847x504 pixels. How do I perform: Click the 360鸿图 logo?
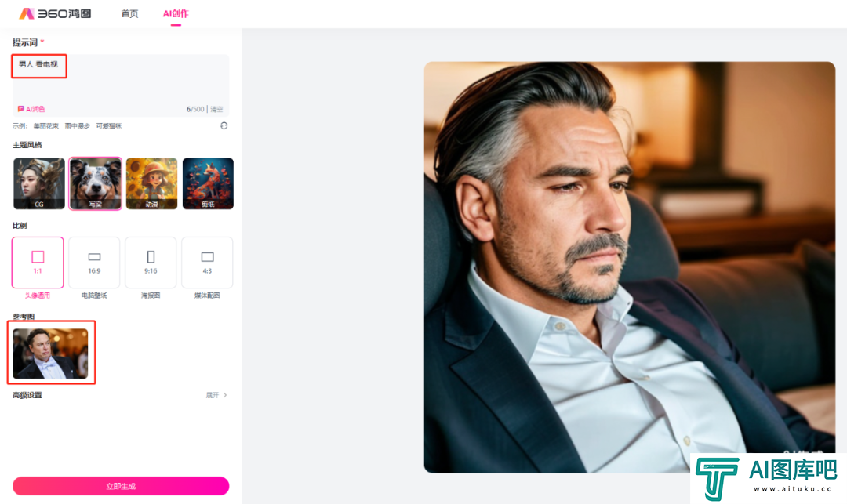[55, 13]
